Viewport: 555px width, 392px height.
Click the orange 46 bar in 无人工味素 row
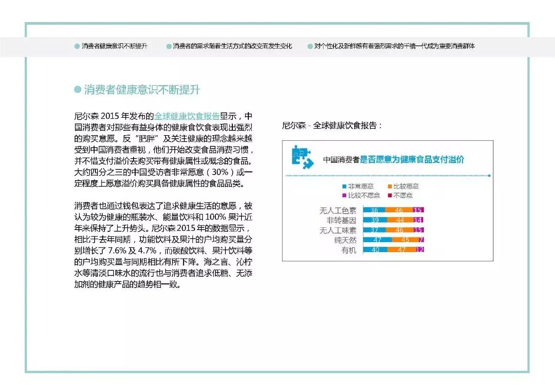pos(400,230)
